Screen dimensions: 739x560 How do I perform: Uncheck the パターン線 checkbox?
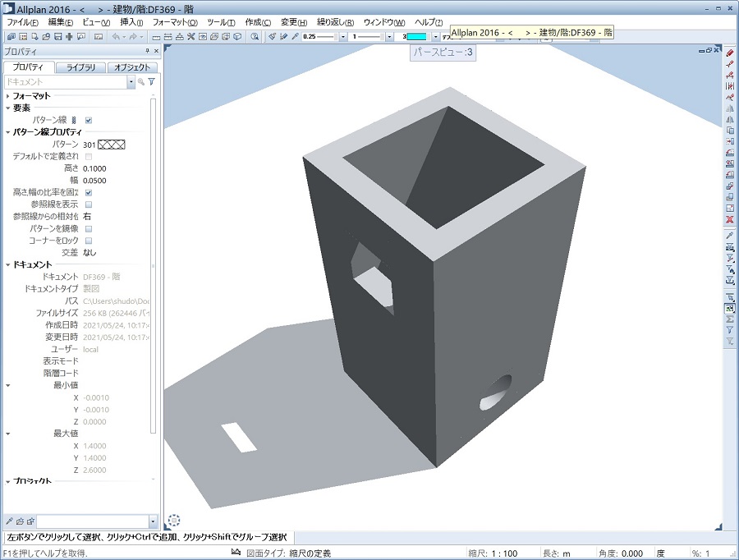click(x=89, y=120)
